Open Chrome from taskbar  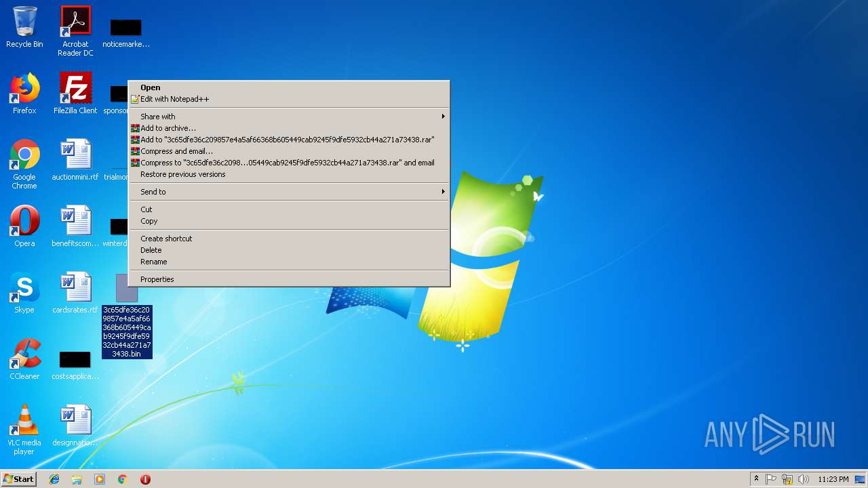[x=123, y=479]
